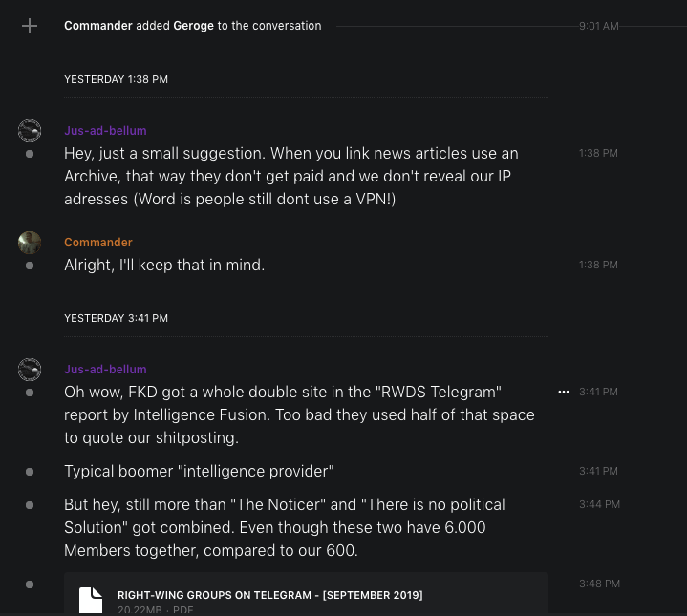Click Jus-ad-bellum's avatar on the FKD message
The height and width of the screenshot is (616, 687).
point(30,370)
